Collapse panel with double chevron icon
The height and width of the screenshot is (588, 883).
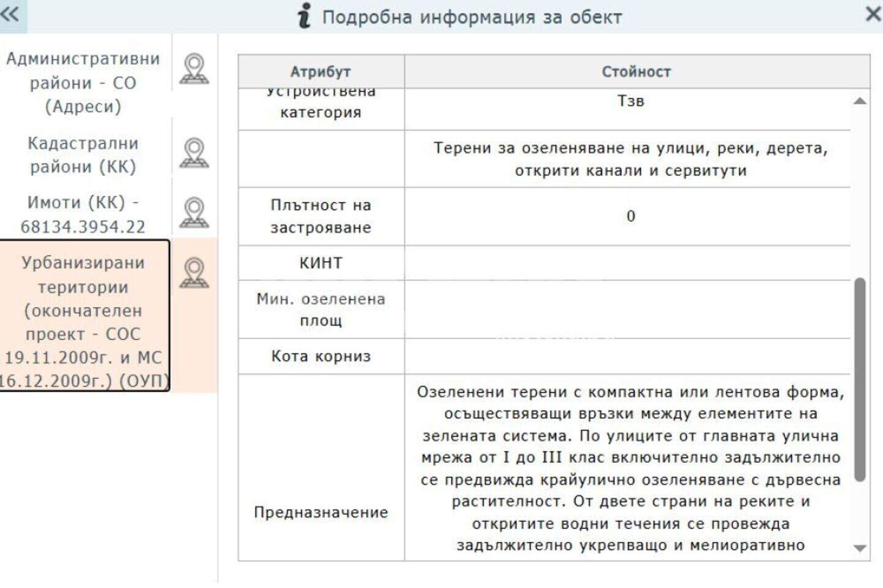(9, 13)
